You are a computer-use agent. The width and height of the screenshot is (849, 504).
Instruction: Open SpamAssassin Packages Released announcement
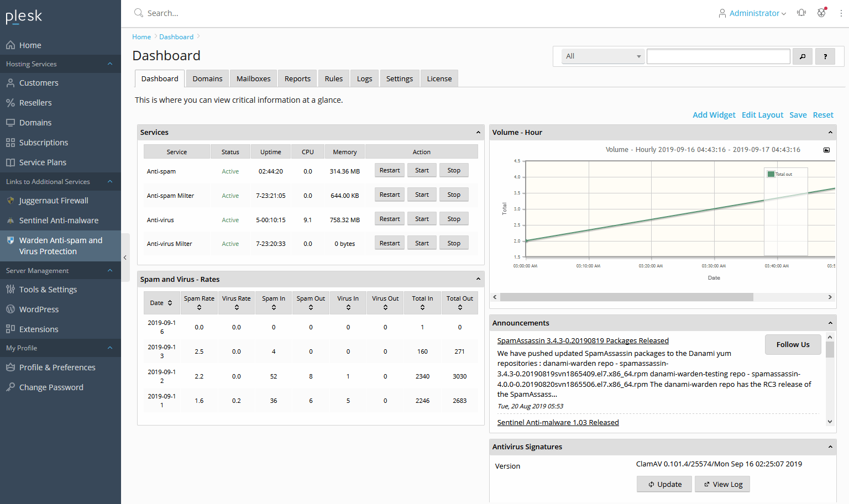(583, 341)
